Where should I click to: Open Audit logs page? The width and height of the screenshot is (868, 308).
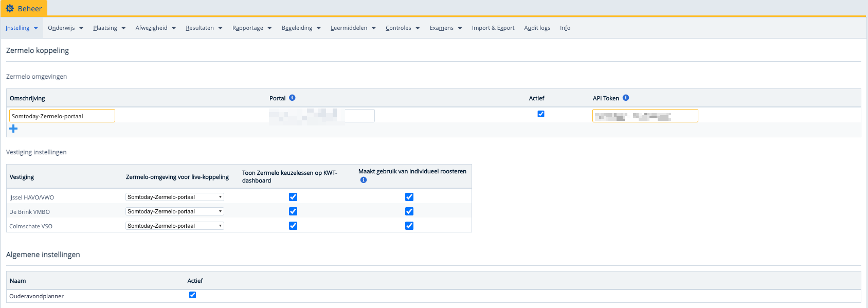click(x=537, y=28)
